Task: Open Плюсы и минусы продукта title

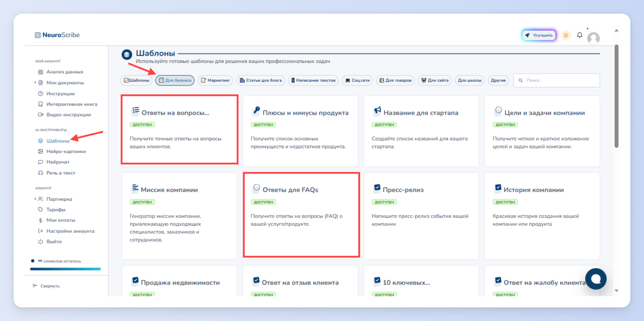Action: coord(306,113)
